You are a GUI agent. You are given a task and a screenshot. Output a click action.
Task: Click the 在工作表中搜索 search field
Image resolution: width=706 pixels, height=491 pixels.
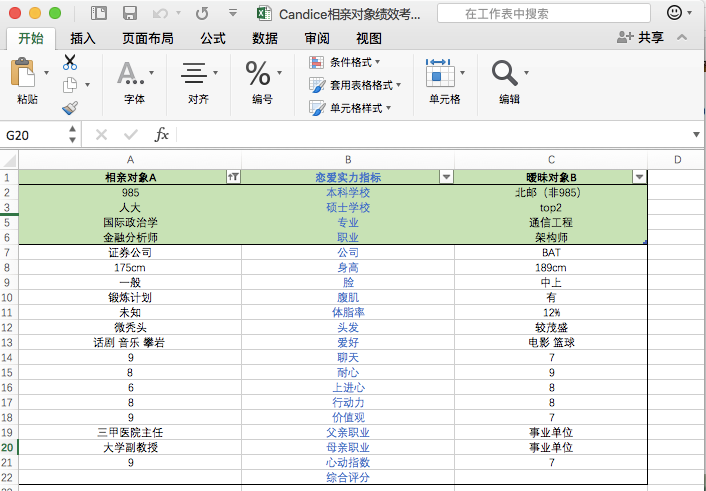[x=544, y=14]
